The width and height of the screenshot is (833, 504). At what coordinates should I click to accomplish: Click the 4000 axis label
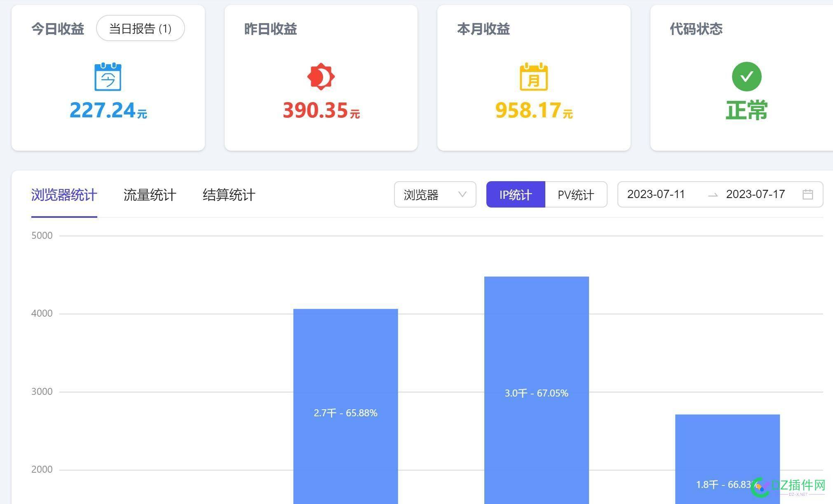click(42, 313)
